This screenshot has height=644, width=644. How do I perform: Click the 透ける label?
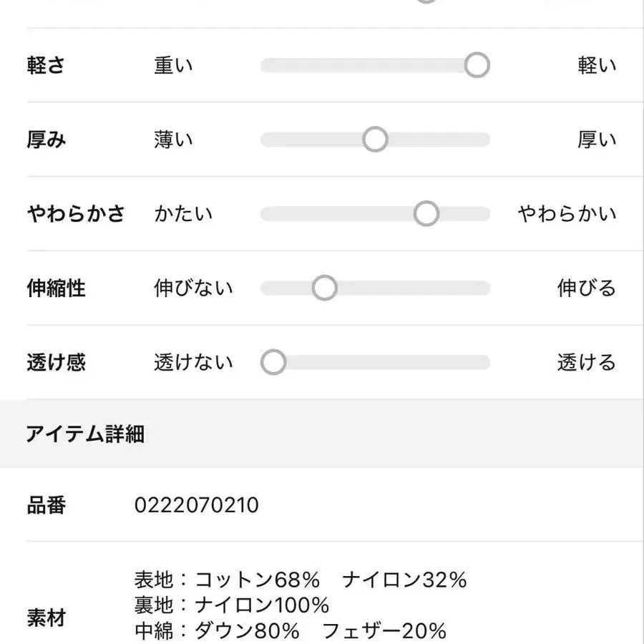click(587, 362)
